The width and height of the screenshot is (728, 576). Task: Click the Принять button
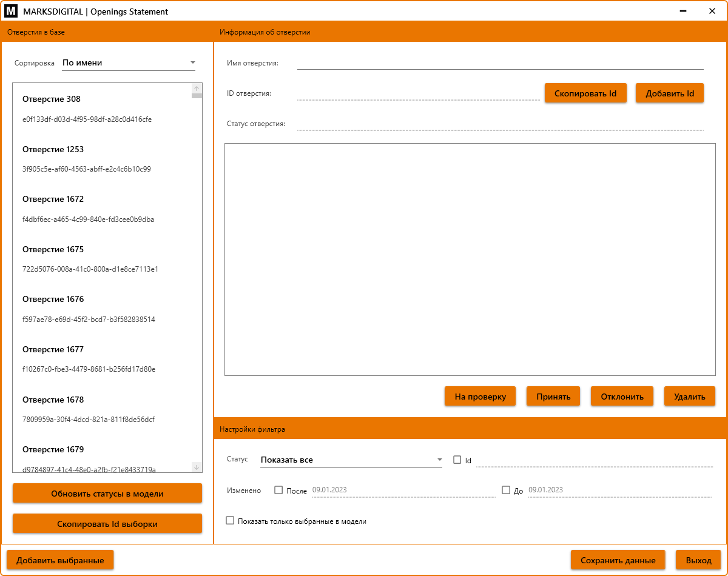point(553,397)
